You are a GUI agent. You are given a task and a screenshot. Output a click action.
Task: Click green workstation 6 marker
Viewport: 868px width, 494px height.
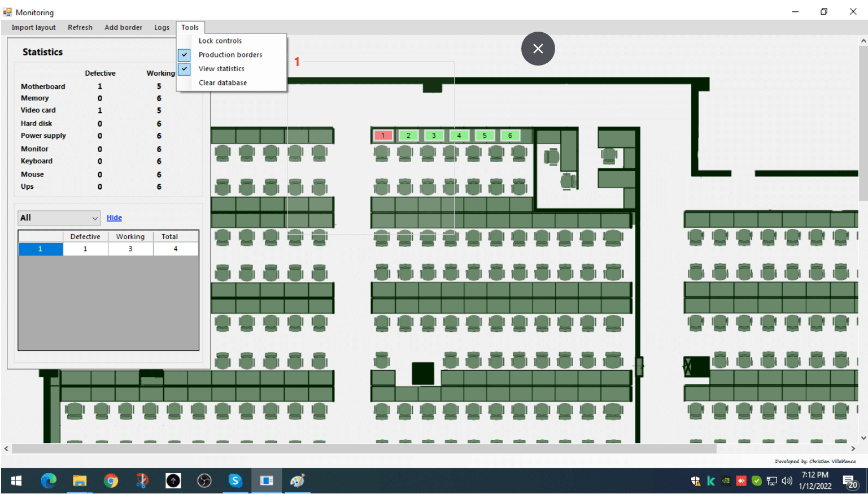[510, 136]
